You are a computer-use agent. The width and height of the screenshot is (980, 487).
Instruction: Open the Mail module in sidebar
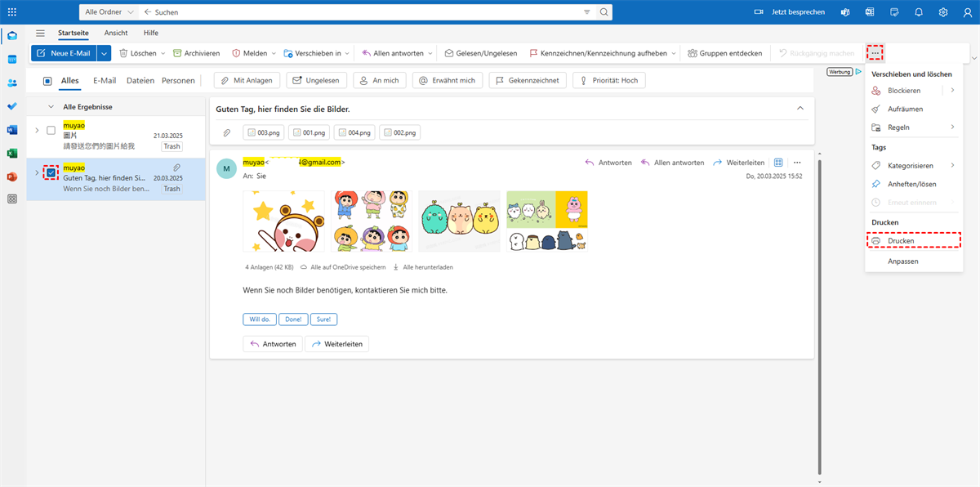[x=12, y=36]
